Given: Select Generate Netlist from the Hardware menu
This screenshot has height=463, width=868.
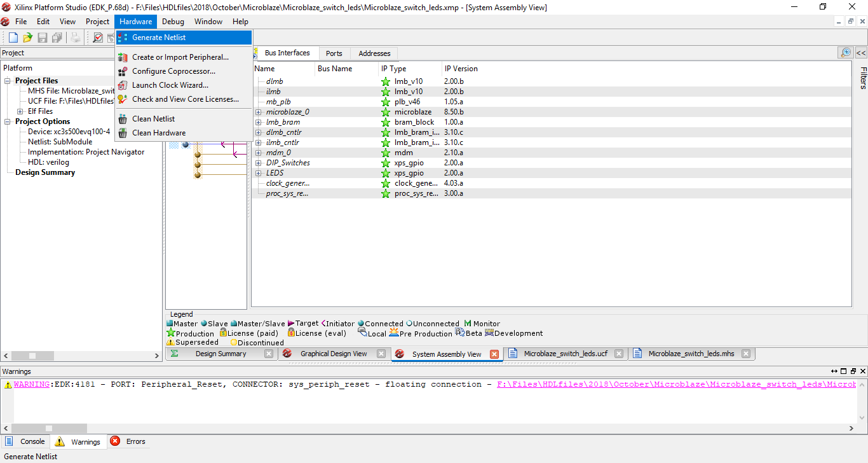Looking at the screenshot, I should point(184,38).
